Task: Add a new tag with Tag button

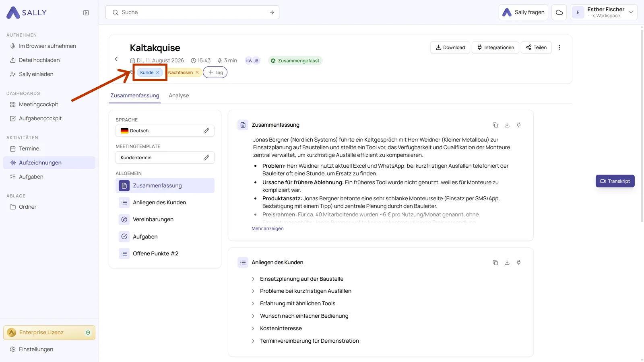Action: click(215, 72)
